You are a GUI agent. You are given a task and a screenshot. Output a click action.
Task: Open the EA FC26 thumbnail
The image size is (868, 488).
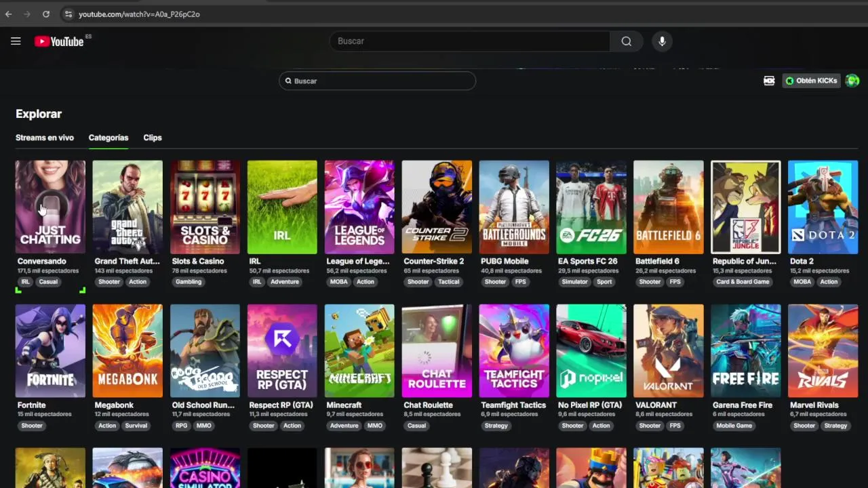(x=591, y=207)
